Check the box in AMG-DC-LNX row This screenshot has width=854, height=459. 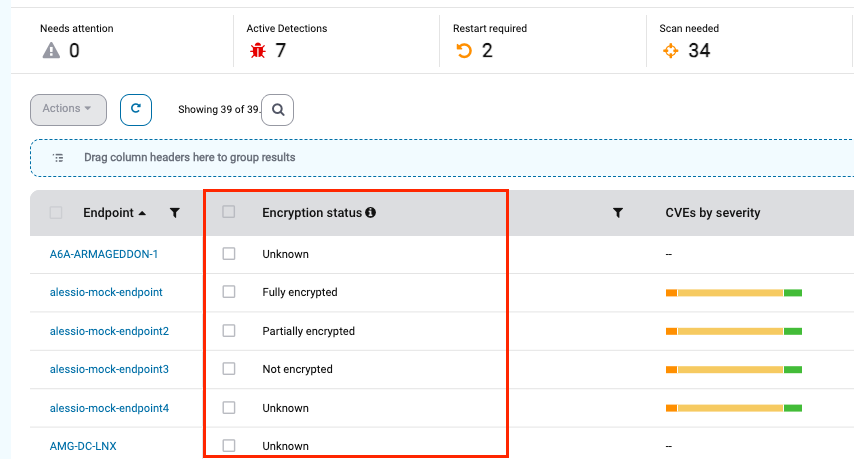click(x=229, y=445)
